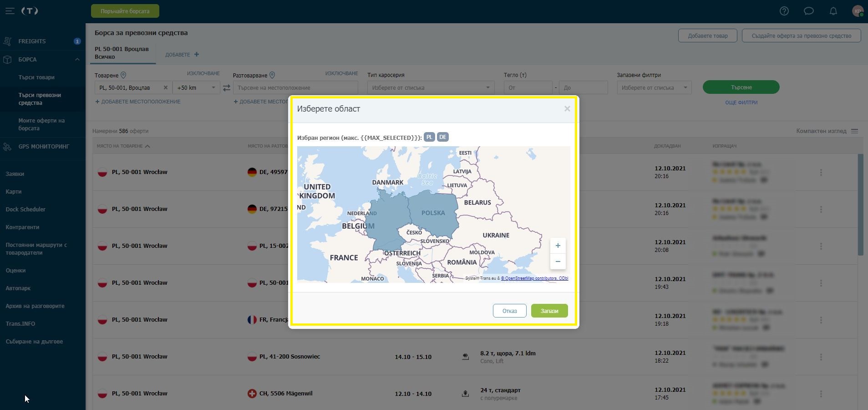Click the green Търсене button
Viewport: 868px width, 410px height.
pyautogui.click(x=741, y=87)
